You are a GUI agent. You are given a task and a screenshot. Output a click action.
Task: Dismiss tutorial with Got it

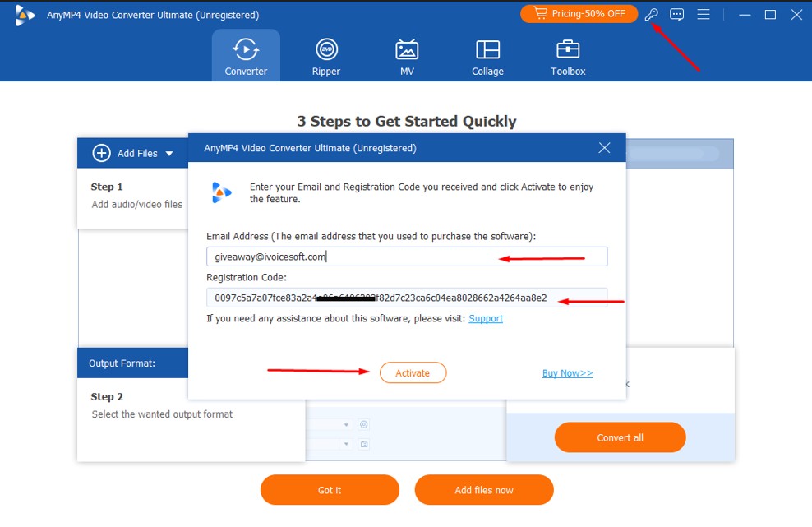pos(329,489)
